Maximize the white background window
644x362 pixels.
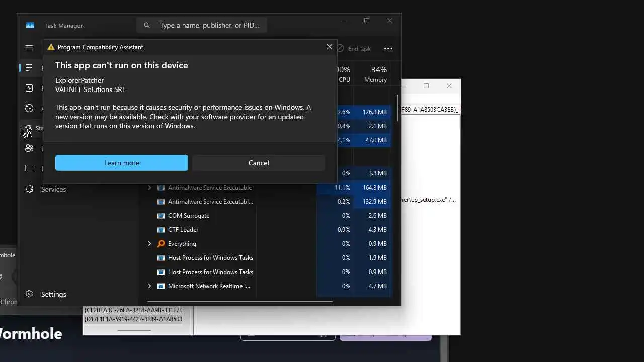(x=426, y=86)
